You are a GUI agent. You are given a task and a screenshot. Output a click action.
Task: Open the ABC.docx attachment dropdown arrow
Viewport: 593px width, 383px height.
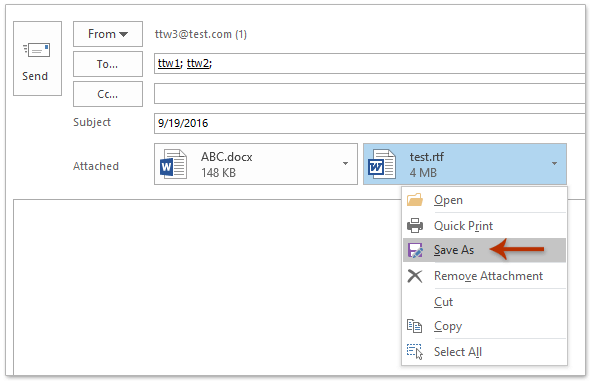345,163
